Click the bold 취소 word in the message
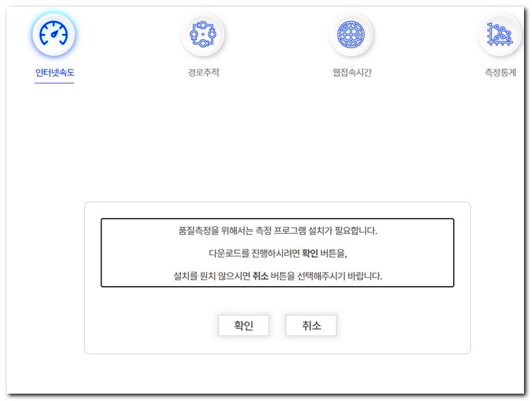Viewport: 532px width, 401px height. pyautogui.click(x=260, y=276)
